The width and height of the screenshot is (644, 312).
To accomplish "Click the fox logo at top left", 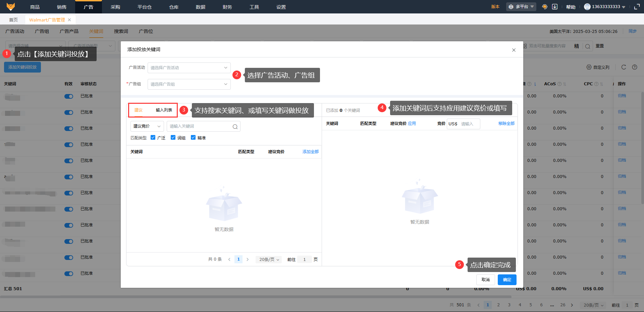I will click(11, 7).
